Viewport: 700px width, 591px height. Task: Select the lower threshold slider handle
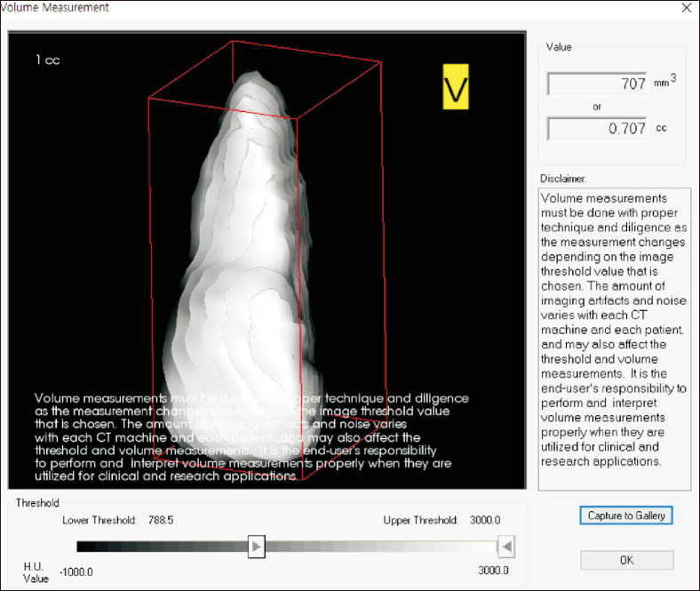[x=256, y=547]
